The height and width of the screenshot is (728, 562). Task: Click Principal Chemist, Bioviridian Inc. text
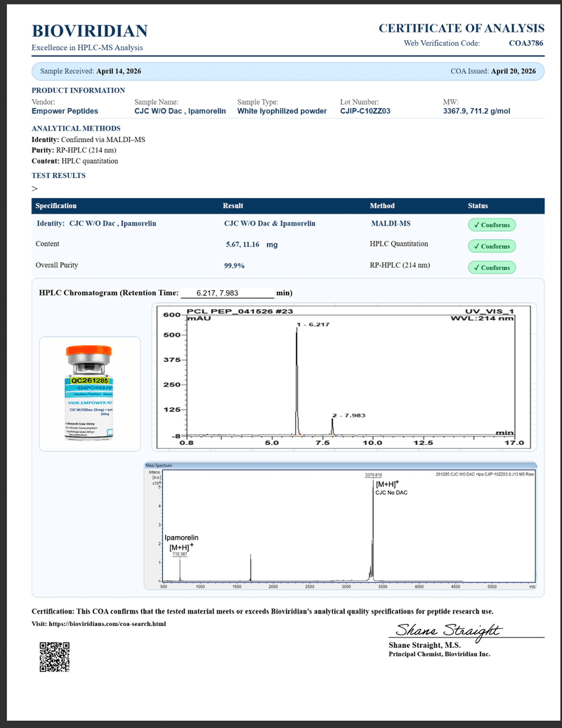[x=440, y=654]
